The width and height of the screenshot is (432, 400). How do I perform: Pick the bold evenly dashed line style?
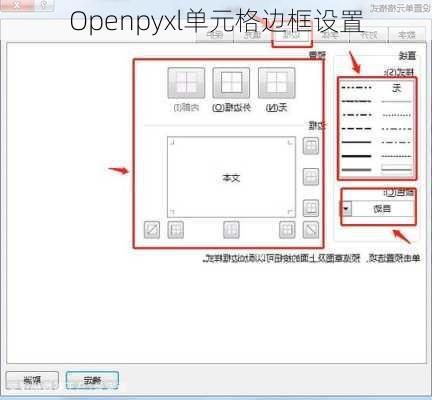click(x=356, y=129)
